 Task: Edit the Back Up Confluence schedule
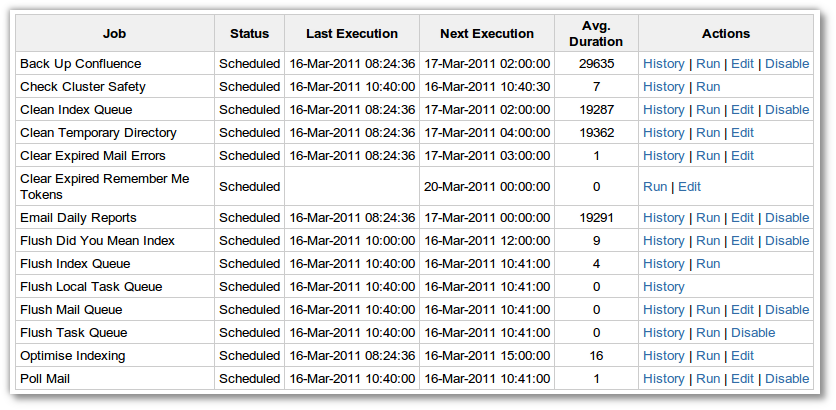742,63
